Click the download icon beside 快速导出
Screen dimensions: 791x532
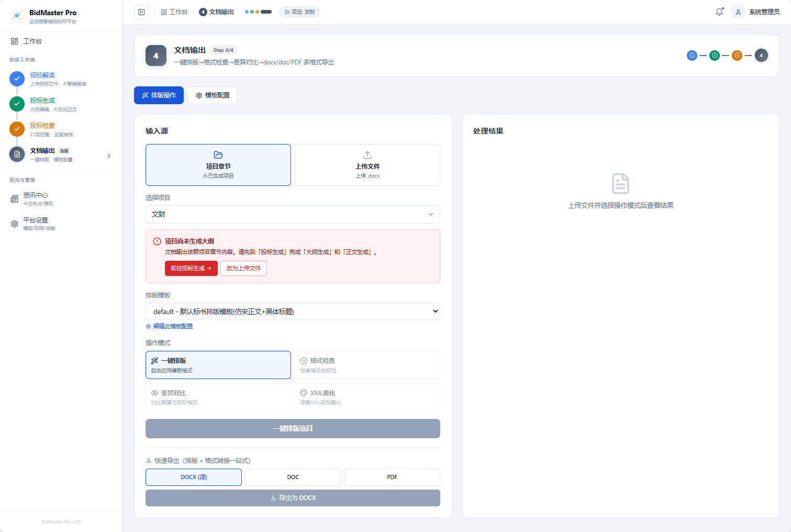149,461
